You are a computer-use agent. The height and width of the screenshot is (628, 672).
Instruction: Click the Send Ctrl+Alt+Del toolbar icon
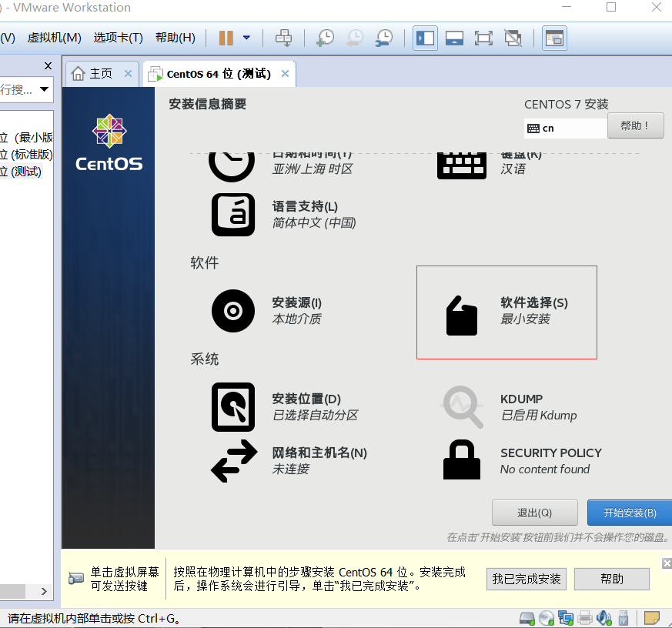pos(283,38)
